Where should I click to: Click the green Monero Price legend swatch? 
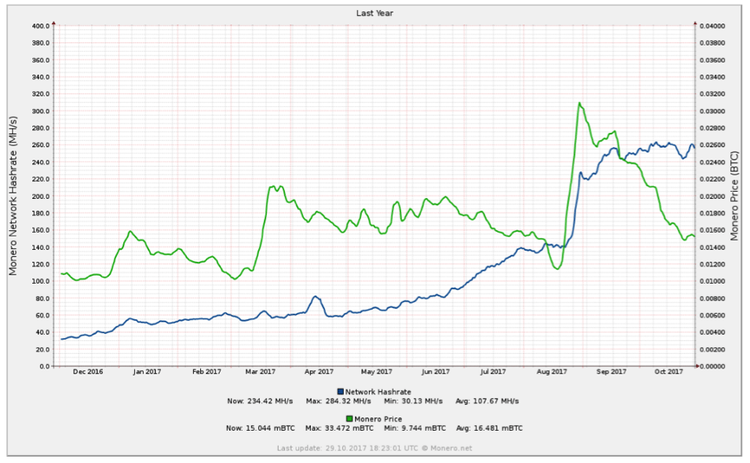350,419
